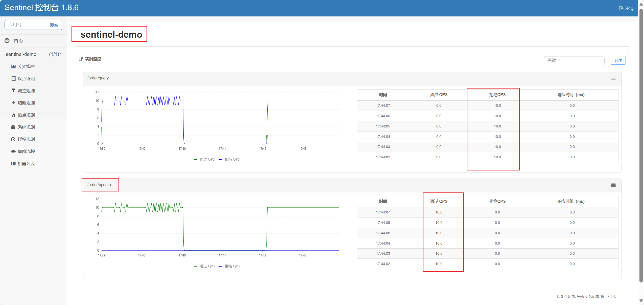Click the real-time monitoring bar chart icon

pos(13,67)
